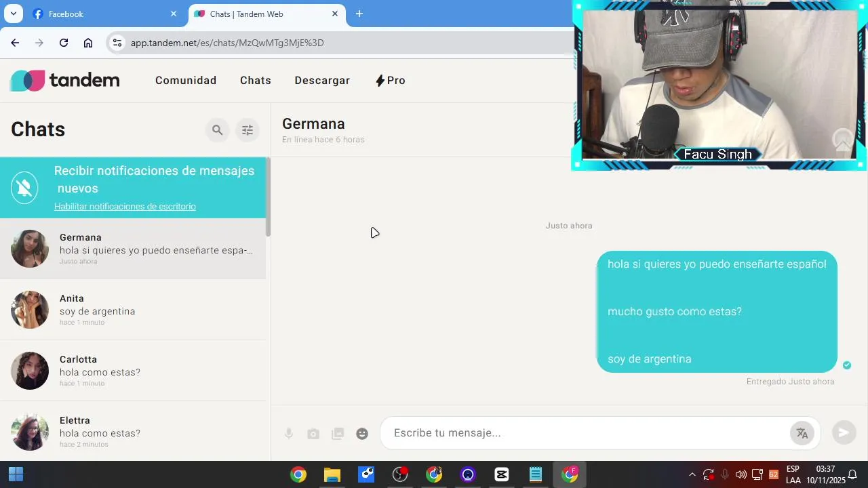Click the chat list scrollbar
The height and width of the screenshot is (488, 868).
268,197
